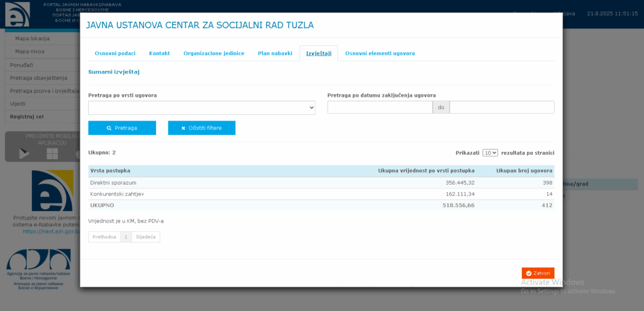Viewport: 644px width, 311px height.
Task: Click the contract start date input field
Action: pos(380,107)
